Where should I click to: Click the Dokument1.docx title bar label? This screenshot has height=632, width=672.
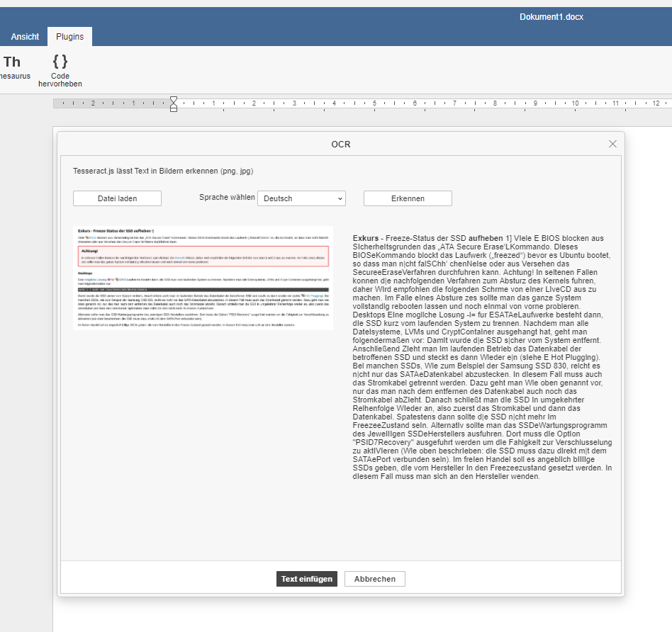(x=551, y=16)
